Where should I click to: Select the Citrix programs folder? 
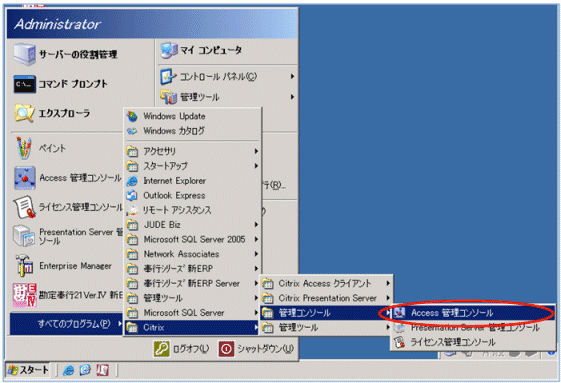pos(192,328)
